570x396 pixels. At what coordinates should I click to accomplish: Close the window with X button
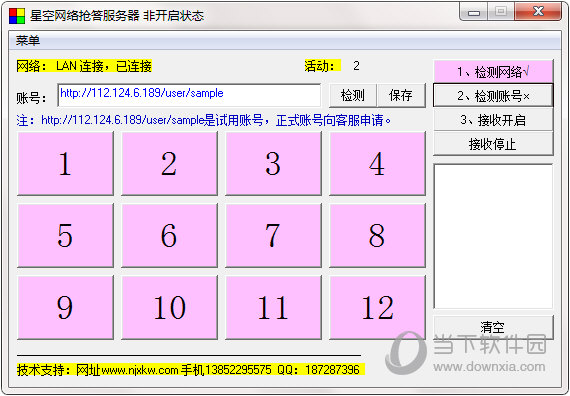click(x=538, y=12)
